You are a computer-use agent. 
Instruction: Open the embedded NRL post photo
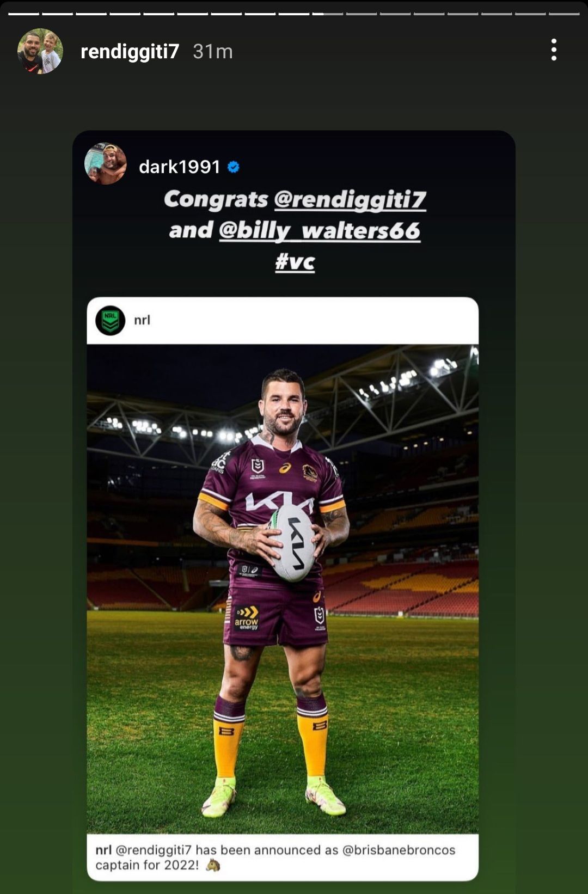click(x=283, y=589)
